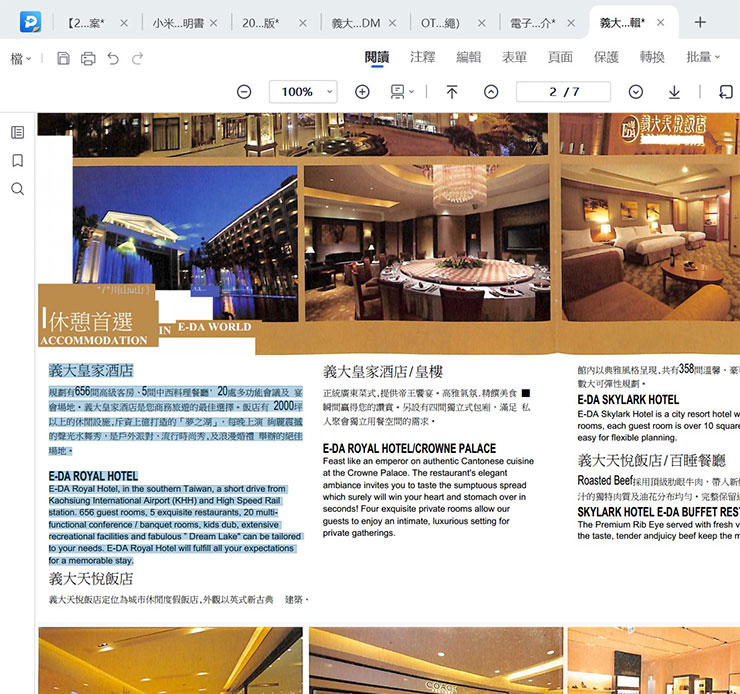Screen dimensions: 740x694
Task: Undo the last action
Action: pyautogui.click(x=113, y=59)
